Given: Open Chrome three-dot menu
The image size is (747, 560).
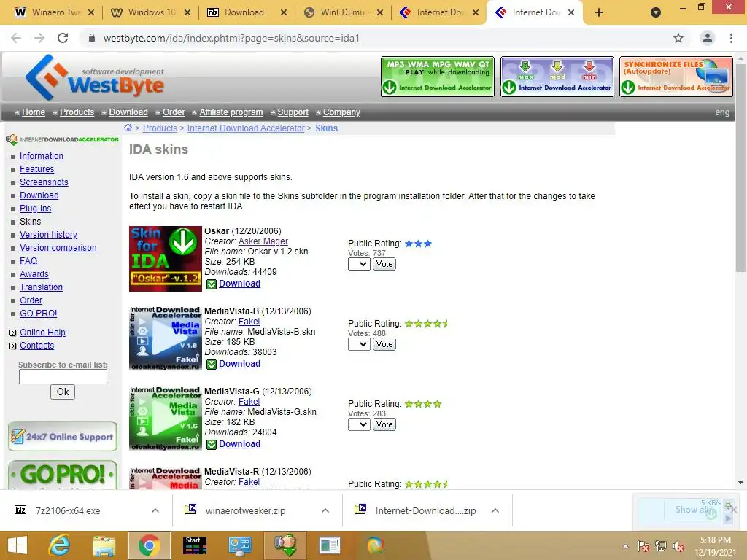Looking at the screenshot, I should (x=731, y=38).
